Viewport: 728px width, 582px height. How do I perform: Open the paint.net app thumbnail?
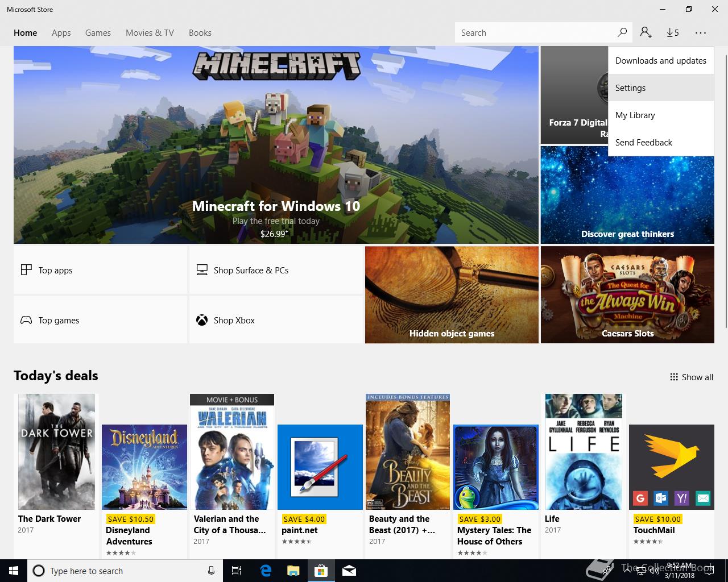click(x=320, y=467)
